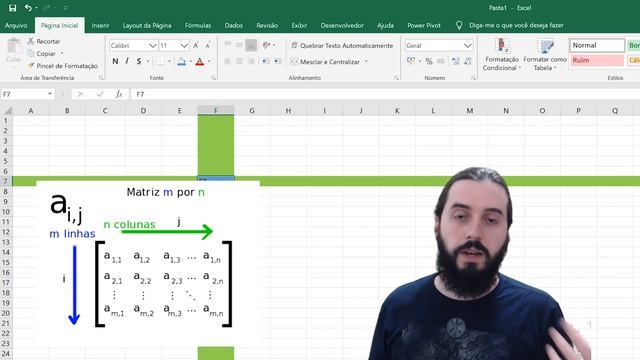Click the fill color bucket icon
This screenshot has height=360, width=640.
click(x=182, y=61)
